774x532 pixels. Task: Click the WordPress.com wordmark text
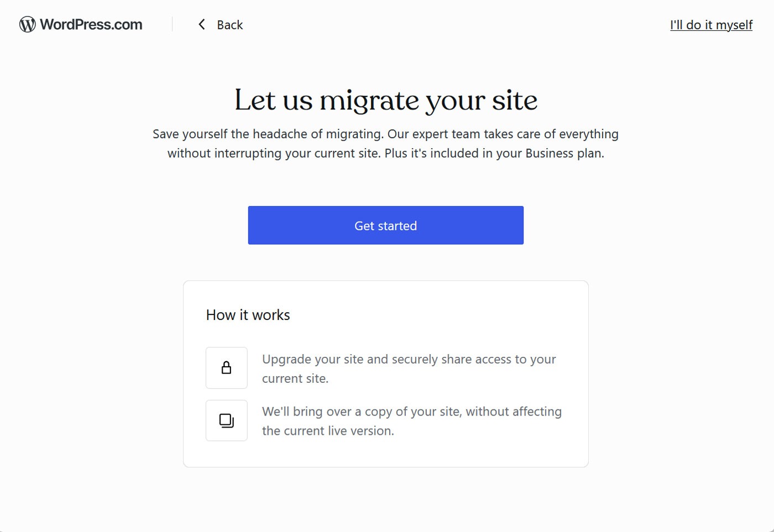tap(90, 24)
